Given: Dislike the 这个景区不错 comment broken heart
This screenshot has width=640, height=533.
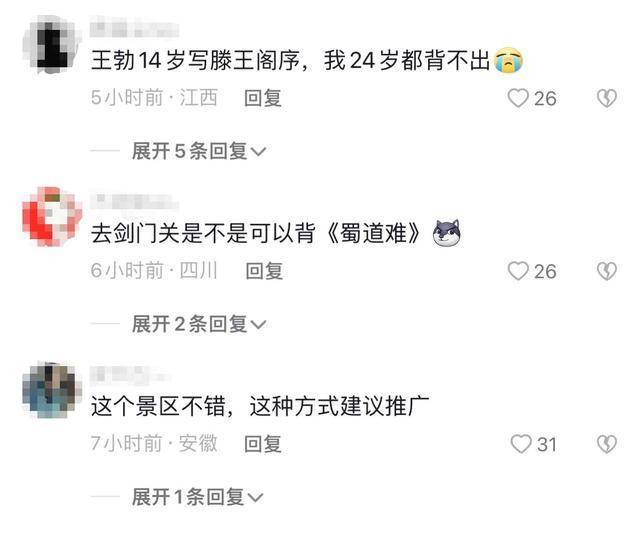Looking at the screenshot, I should pos(607,444).
